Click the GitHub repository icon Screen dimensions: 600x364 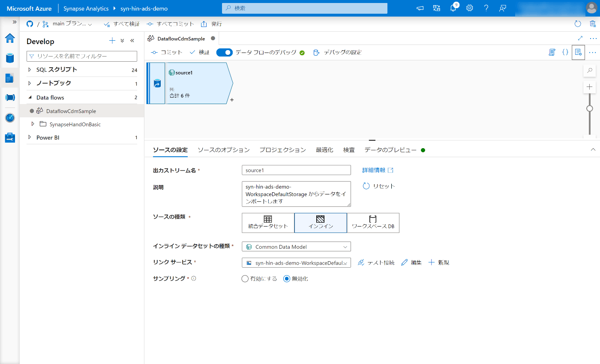coord(30,24)
